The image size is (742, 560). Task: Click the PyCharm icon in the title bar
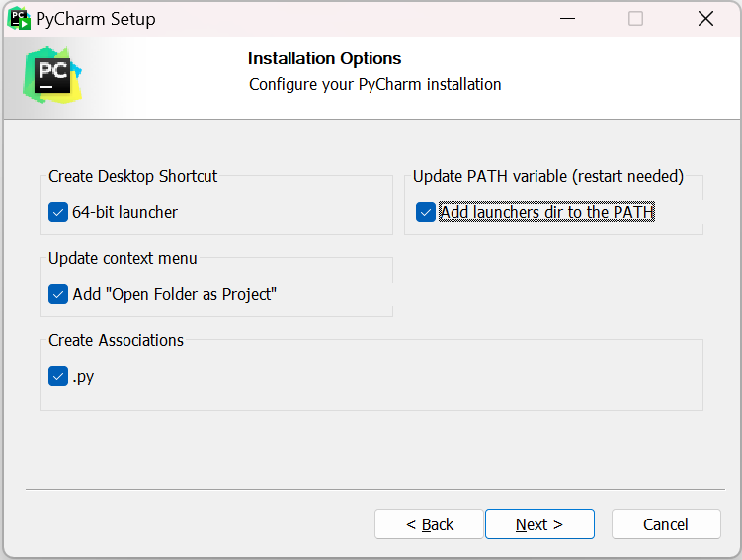tap(18, 18)
